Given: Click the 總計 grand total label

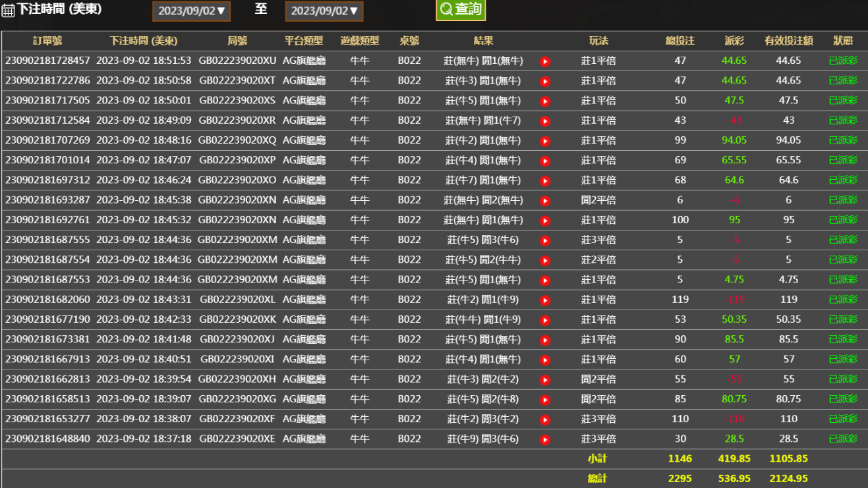Looking at the screenshot, I should [597, 478].
